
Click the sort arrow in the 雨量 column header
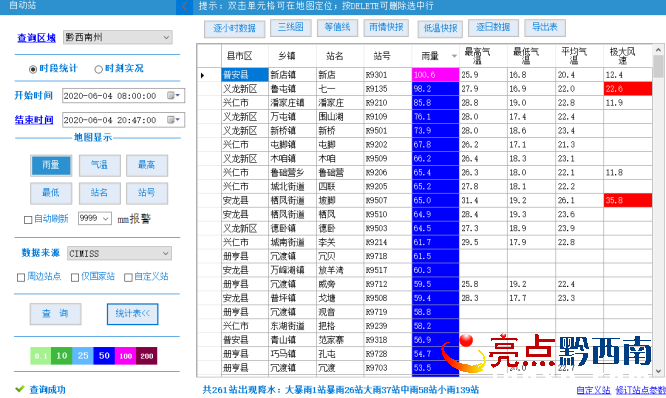(x=454, y=56)
